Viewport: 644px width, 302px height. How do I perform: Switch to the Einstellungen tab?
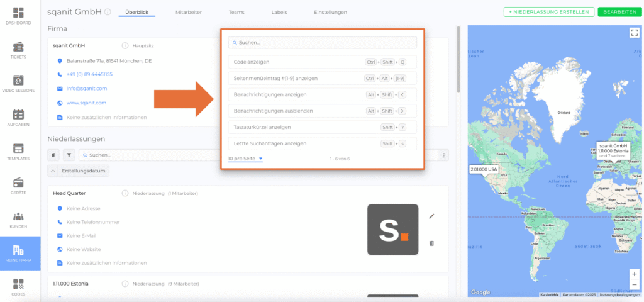(330, 12)
